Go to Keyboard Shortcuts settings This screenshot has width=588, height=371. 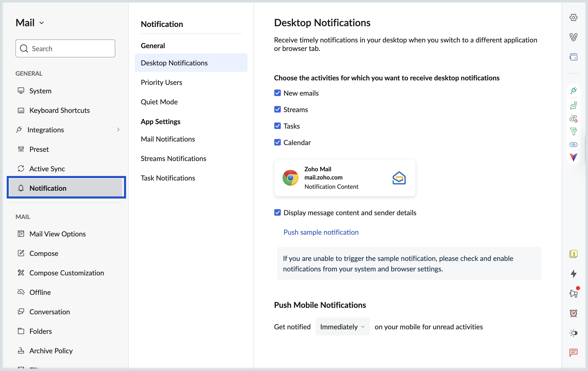tap(59, 110)
